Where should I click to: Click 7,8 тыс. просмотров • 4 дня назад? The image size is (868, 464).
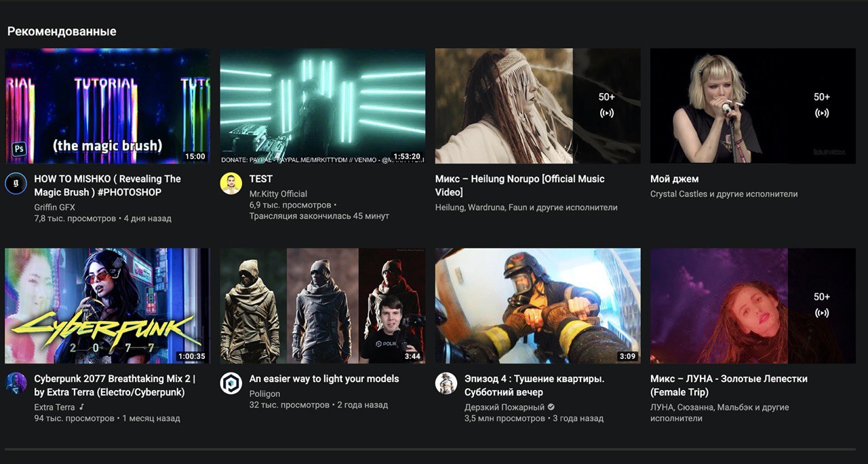(102, 218)
